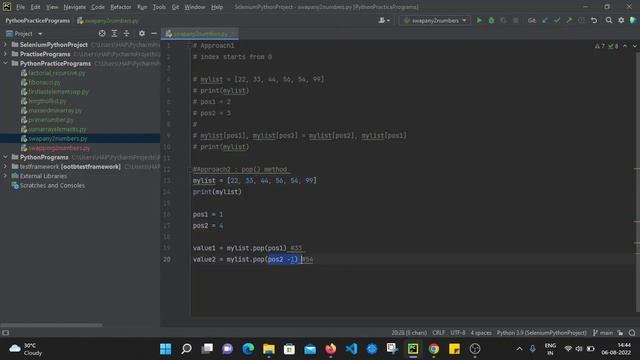Viewport: 640px width, 360px height.
Task: Click the rollback undo arrow icon
Action: pyautogui.click(x=594, y=20)
